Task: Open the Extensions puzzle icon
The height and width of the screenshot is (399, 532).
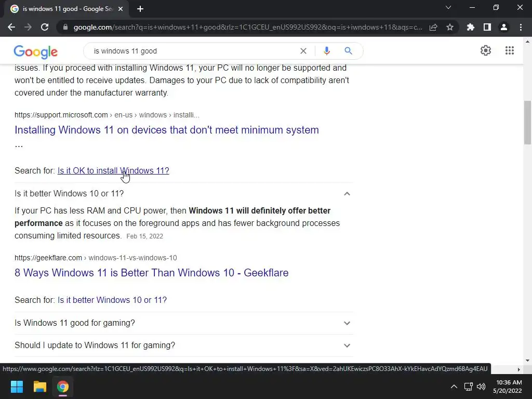Action: click(x=471, y=27)
